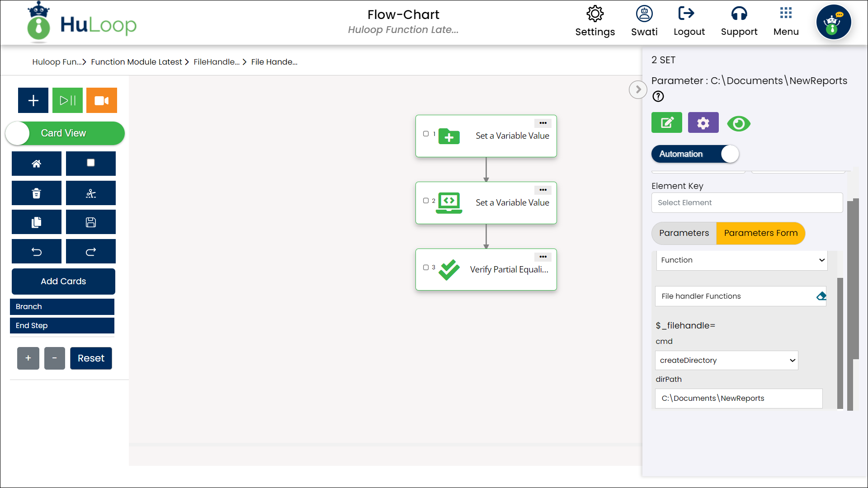Click the stop square icon button

click(x=91, y=164)
